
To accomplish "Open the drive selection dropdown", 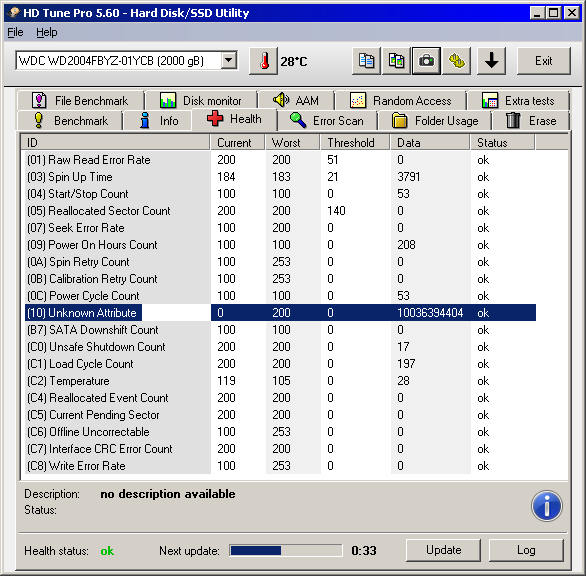I will point(228,60).
